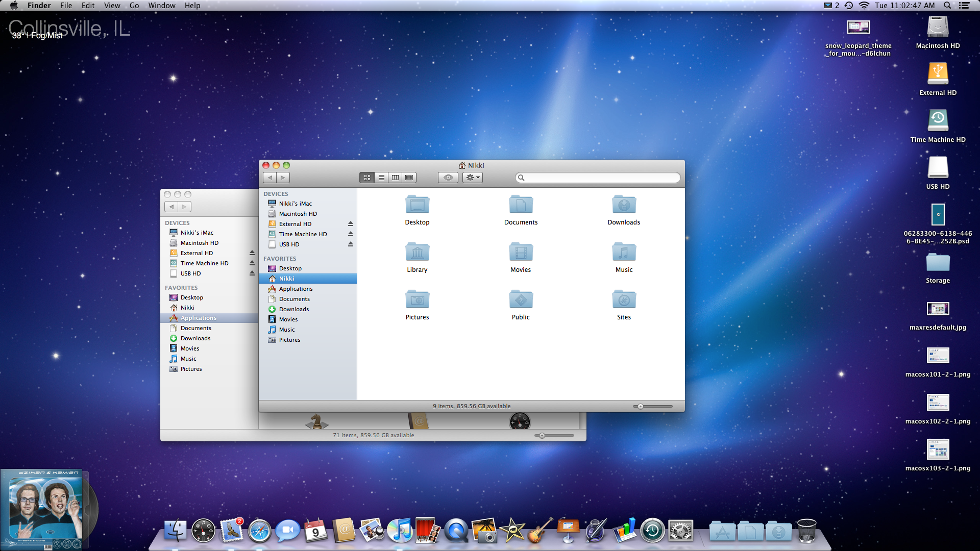
Task: Switch Finder to Cover Flow view
Action: (409, 178)
